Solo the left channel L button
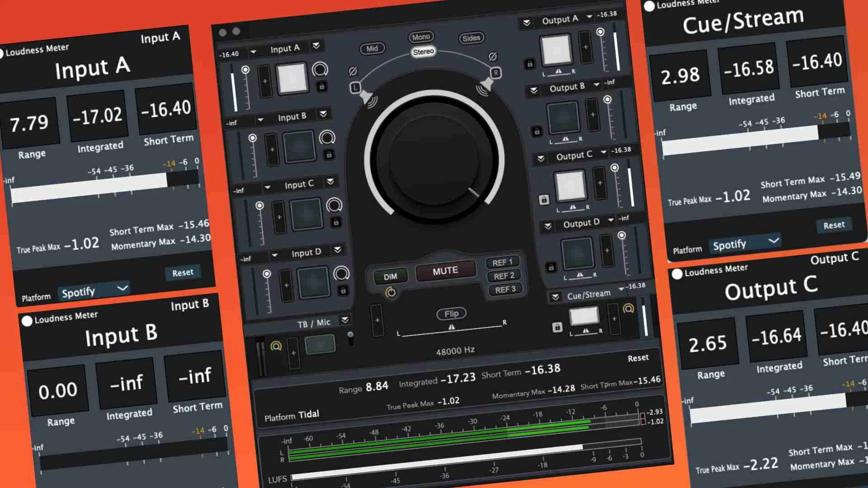The height and width of the screenshot is (488, 868). click(x=355, y=88)
